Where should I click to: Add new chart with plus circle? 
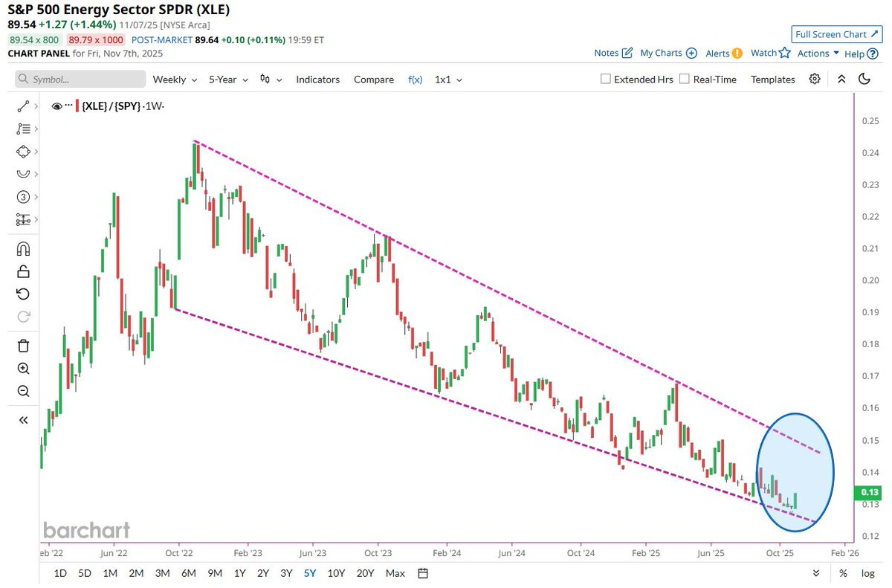691,53
